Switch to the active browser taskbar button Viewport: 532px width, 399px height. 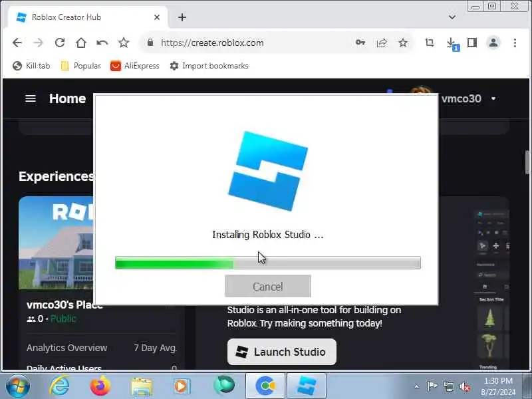tap(265, 386)
